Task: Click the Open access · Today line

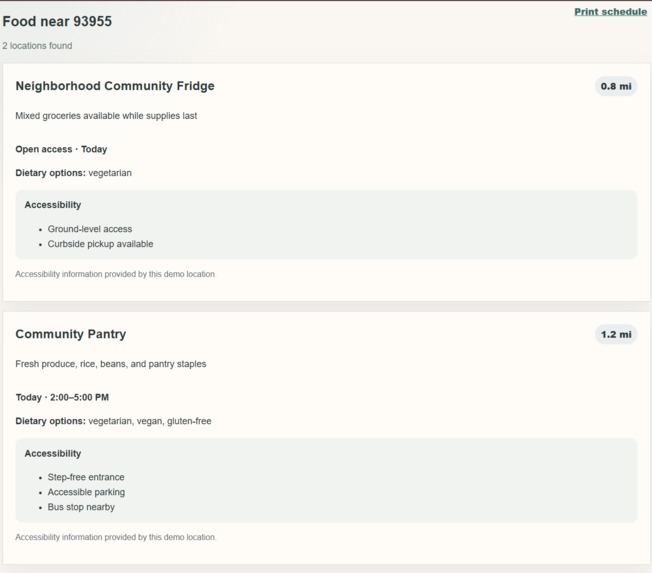Action: coord(61,149)
